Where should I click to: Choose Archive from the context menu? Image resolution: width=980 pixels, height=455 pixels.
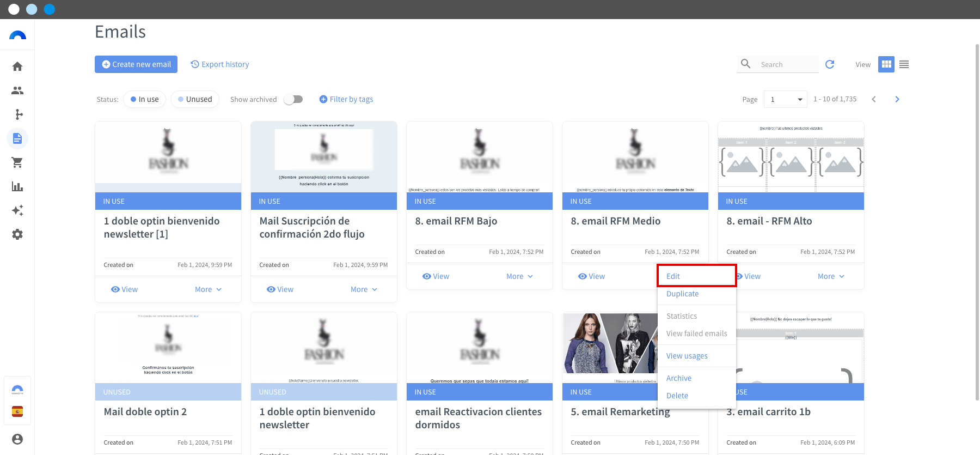(679, 378)
